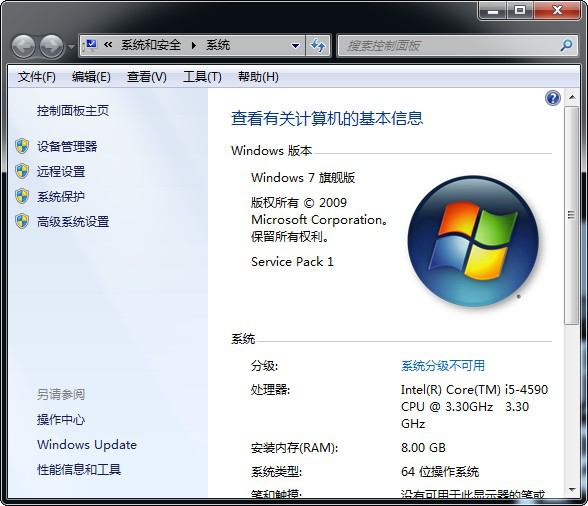
Task: Click shield icon beside 高级系统设置
Action: pos(22,221)
